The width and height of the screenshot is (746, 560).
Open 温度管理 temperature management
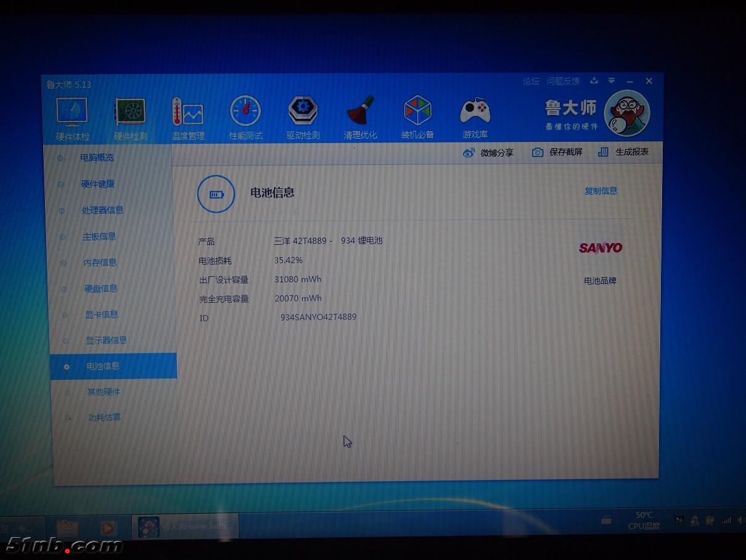pyautogui.click(x=187, y=117)
